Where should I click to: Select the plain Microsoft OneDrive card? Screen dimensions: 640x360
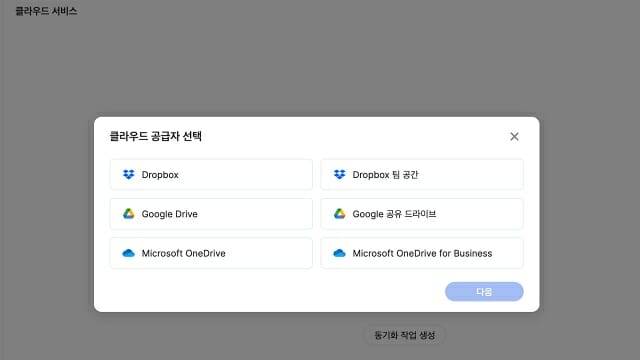click(x=211, y=253)
